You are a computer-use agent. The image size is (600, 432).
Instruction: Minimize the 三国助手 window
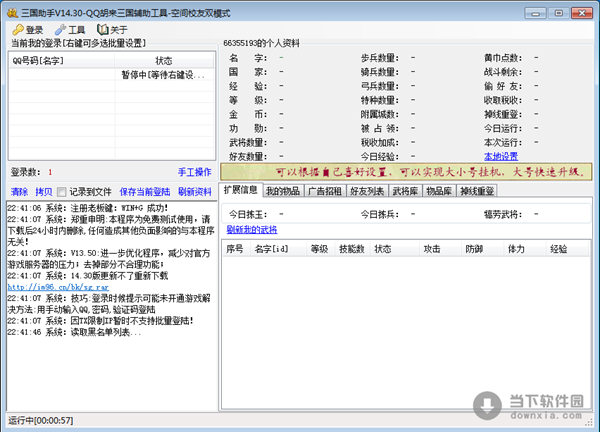click(535, 13)
